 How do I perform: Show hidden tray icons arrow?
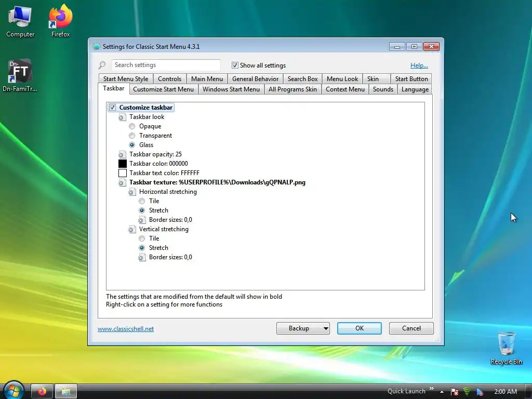point(442,392)
